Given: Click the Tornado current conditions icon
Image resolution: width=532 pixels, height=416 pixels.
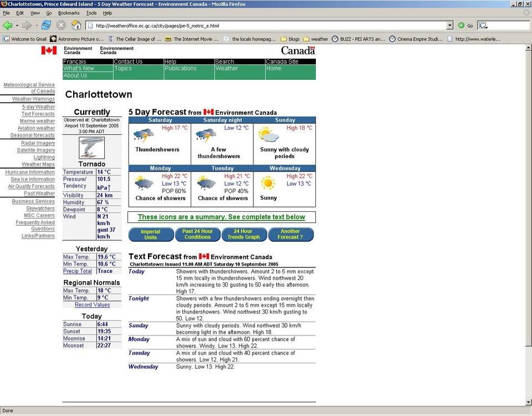Looking at the screenshot, I should point(91,148).
